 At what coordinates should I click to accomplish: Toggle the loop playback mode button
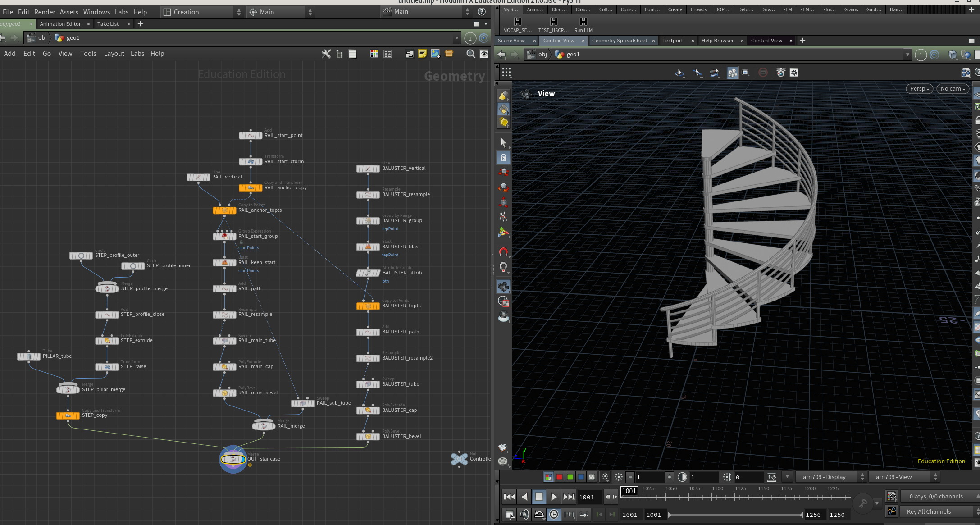click(539, 514)
